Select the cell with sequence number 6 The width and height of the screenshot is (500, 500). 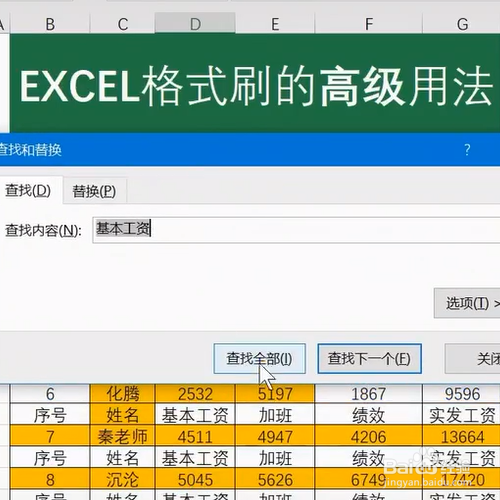50,394
